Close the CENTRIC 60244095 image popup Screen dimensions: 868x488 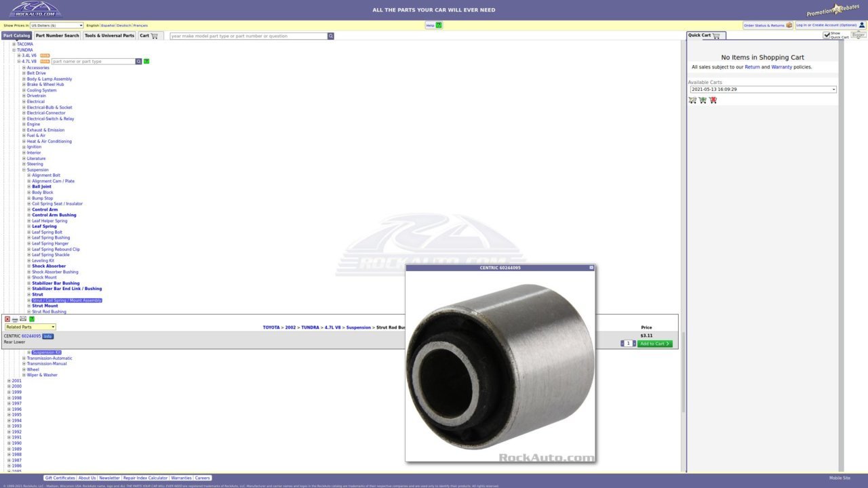(591, 268)
